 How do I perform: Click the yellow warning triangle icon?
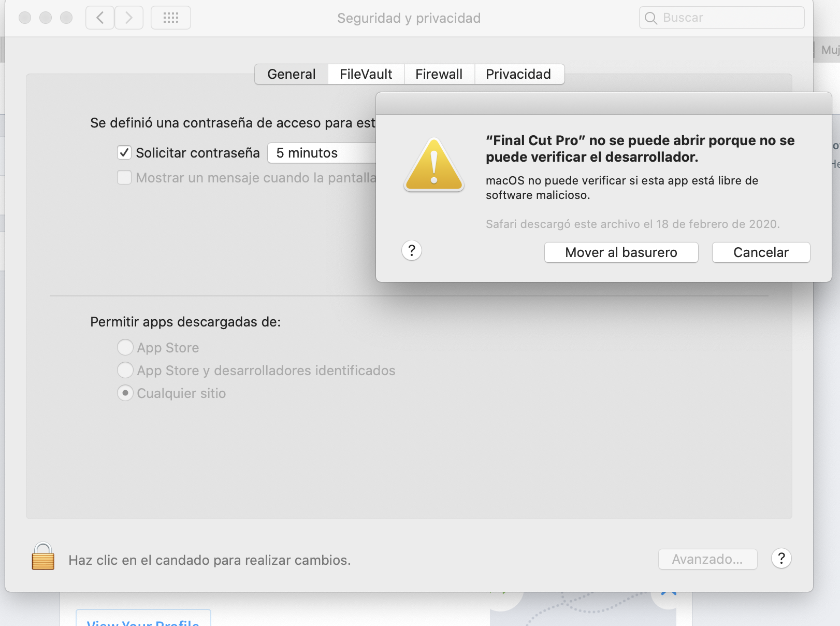[x=434, y=165]
